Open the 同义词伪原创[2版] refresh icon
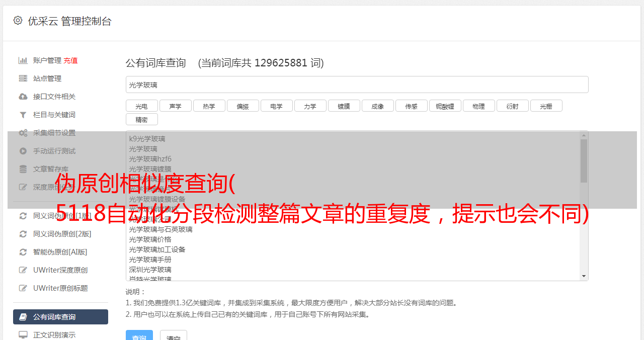This screenshot has height=340, width=644. pos(23,234)
